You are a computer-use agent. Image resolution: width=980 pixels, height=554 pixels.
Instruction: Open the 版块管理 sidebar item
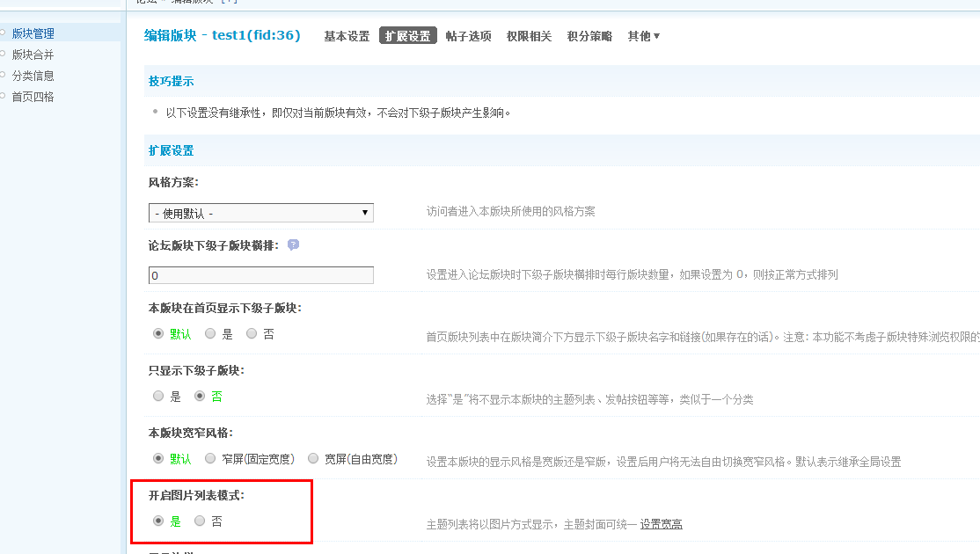tap(33, 33)
